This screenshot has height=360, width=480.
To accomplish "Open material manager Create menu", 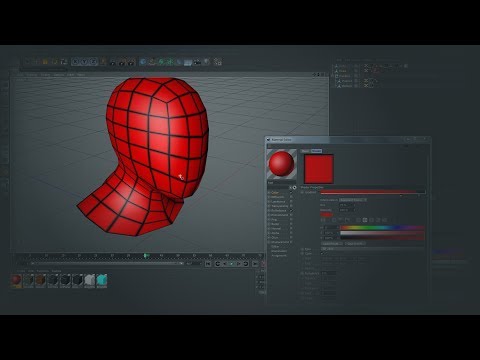I will [x=21, y=271].
